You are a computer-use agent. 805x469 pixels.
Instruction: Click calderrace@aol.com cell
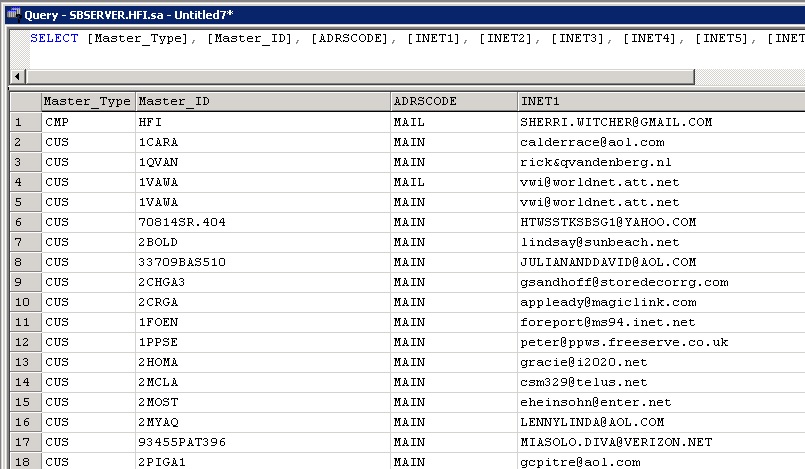click(x=661, y=142)
